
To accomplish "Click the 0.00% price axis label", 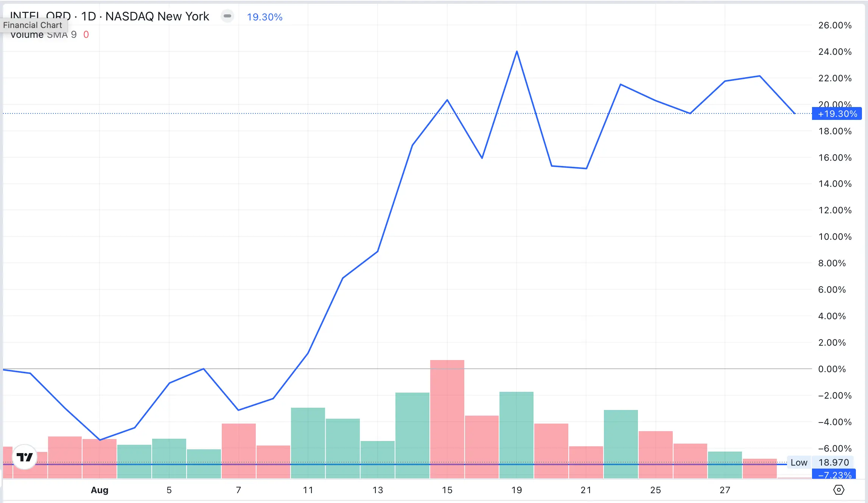I will click(x=832, y=369).
